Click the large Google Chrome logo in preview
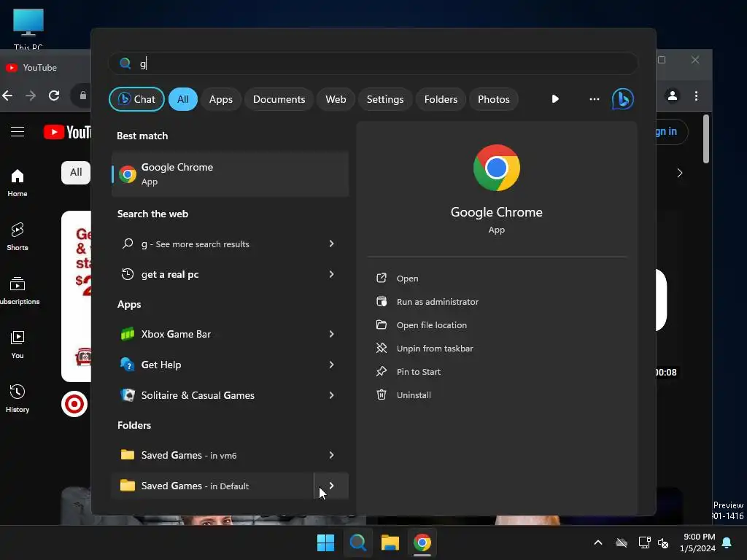 tap(496, 168)
